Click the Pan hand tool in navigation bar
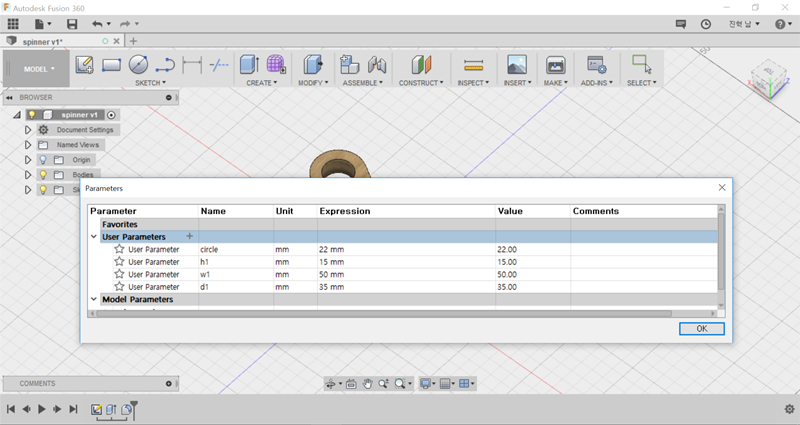This screenshot has width=800, height=425. [x=367, y=383]
